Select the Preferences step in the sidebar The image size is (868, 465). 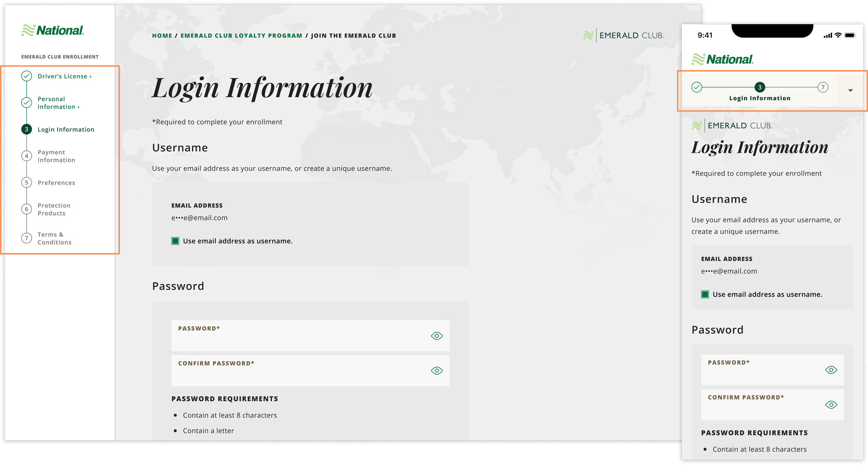coord(56,183)
